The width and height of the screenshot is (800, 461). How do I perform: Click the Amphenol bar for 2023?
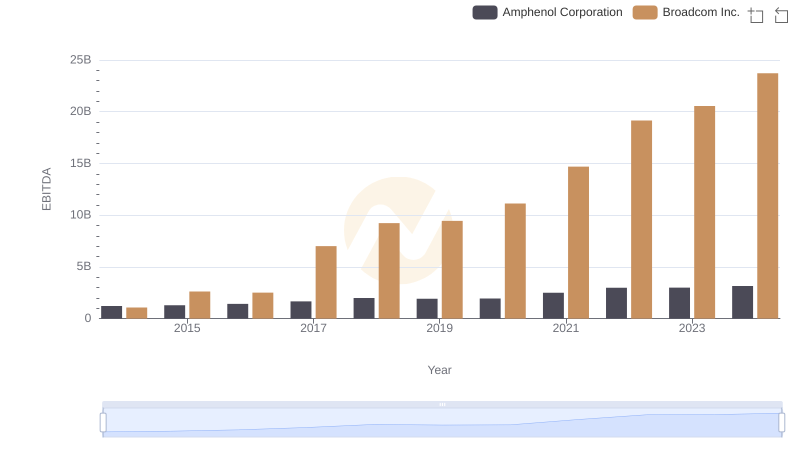[x=680, y=303]
